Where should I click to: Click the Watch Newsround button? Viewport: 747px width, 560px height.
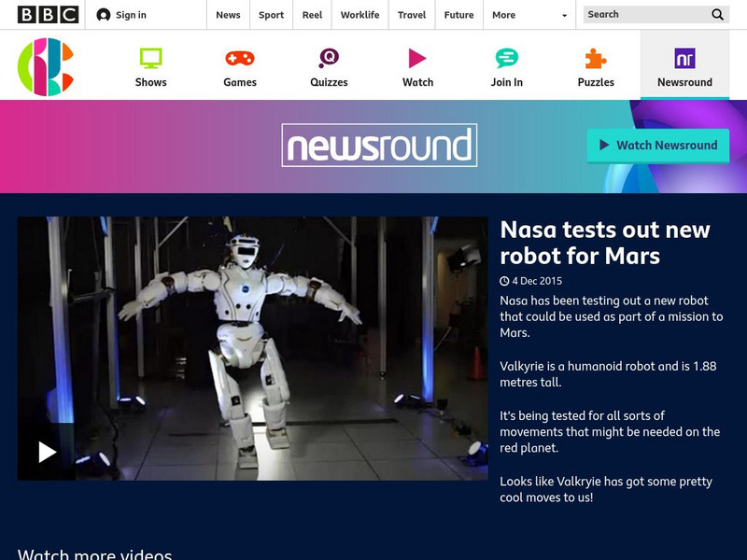[658, 146]
